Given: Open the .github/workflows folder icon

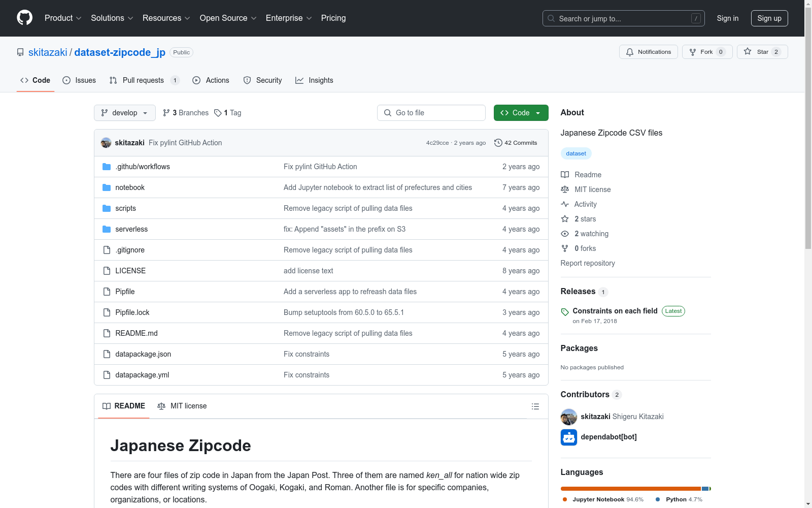Looking at the screenshot, I should click(x=107, y=167).
